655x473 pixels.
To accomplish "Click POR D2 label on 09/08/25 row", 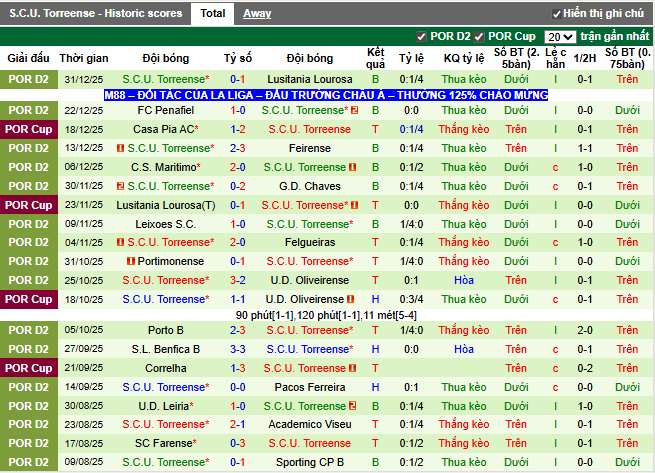I will click(29, 462).
